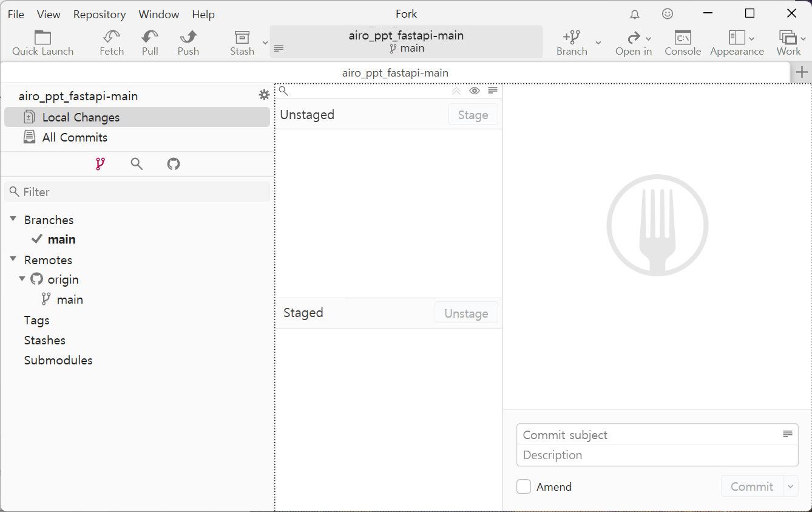Focus the sidebar Filter field
The width and height of the screenshot is (812, 512).
coord(137,192)
